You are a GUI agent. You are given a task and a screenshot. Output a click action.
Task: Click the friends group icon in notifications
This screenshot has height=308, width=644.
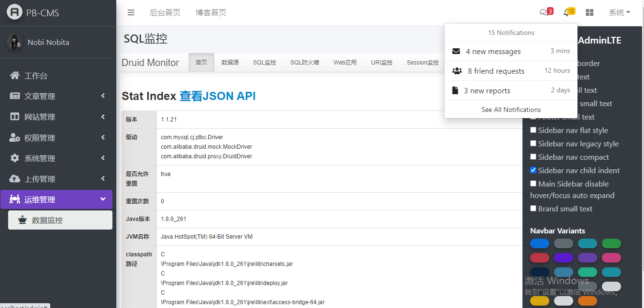coord(457,71)
